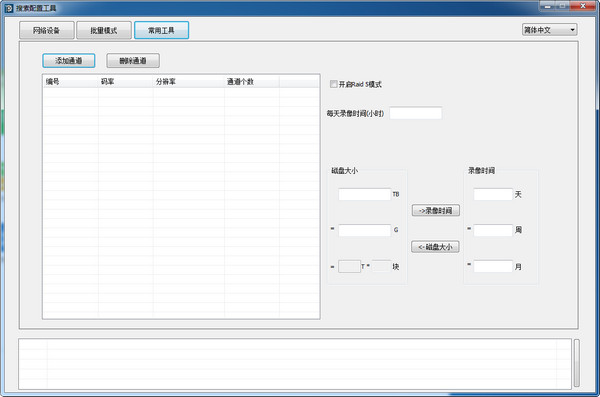
Task: Switch to the 网络设备 tab
Action: click(x=47, y=31)
